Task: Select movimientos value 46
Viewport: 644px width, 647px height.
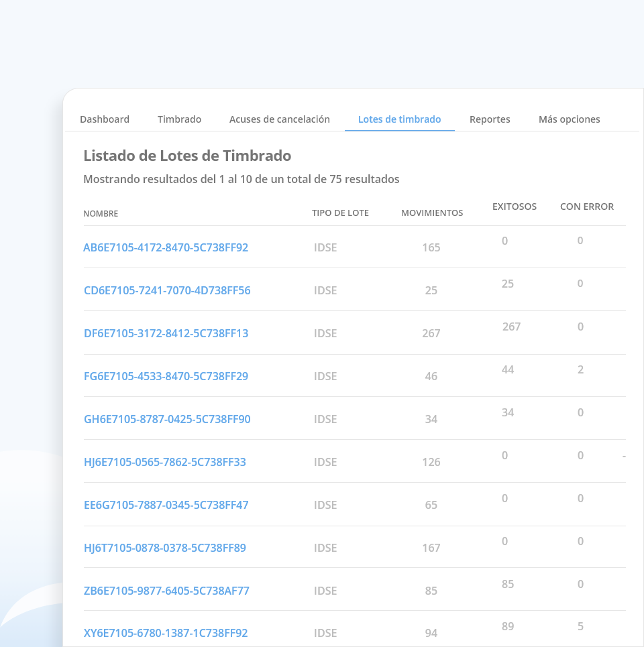Action: tap(431, 376)
